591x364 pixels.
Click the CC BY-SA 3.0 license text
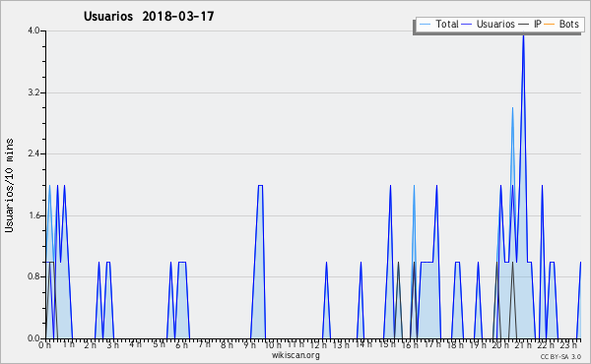[560, 356]
